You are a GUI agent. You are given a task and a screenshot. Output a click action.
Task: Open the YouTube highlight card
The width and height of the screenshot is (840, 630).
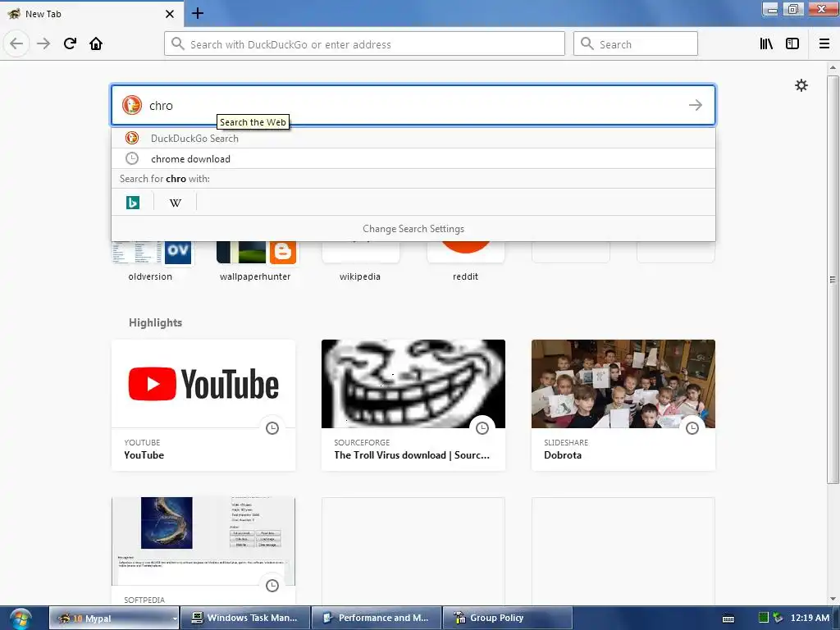pyautogui.click(x=203, y=405)
